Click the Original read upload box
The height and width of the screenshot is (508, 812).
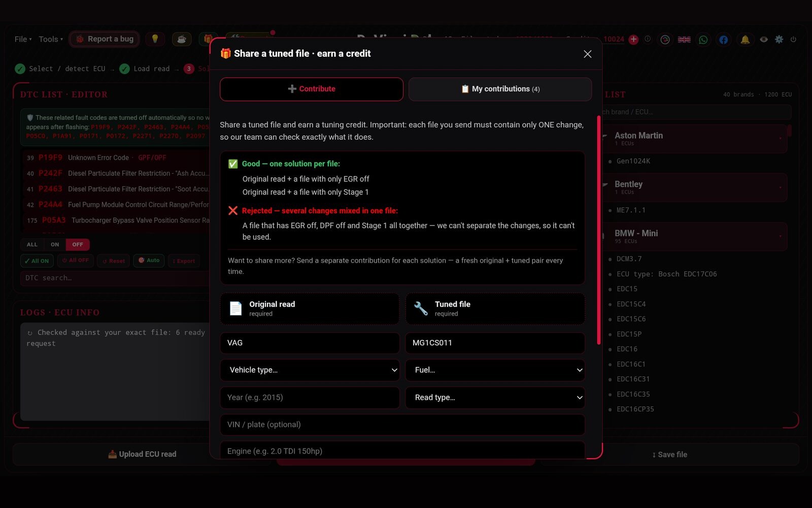pos(310,308)
